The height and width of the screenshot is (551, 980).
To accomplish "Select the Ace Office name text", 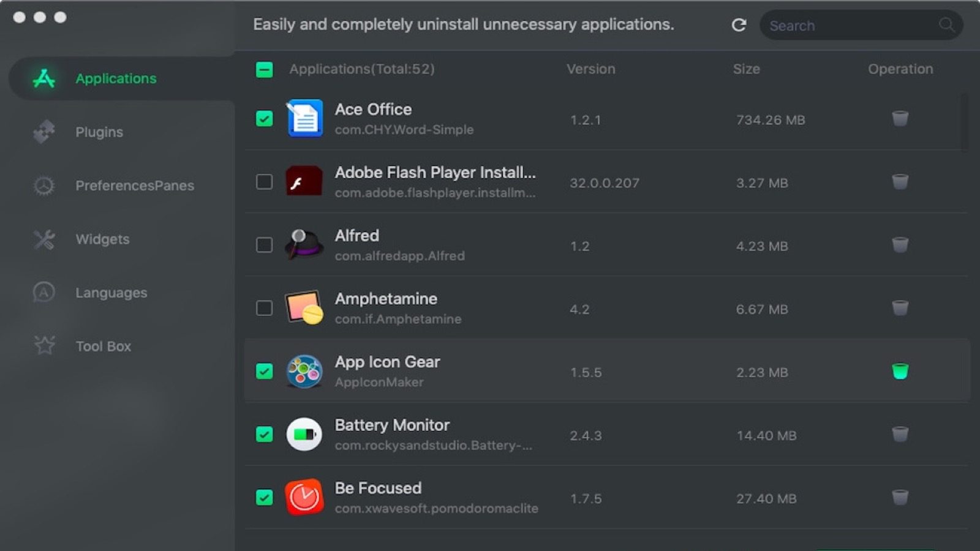I will [373, 110].
